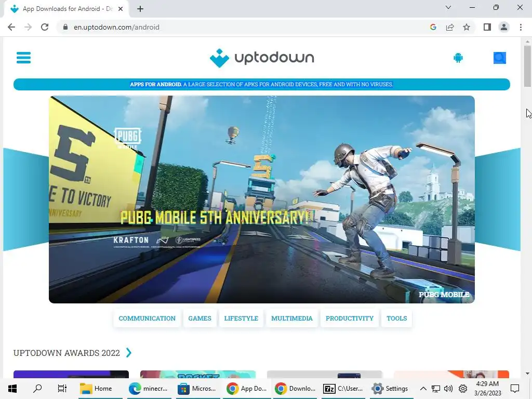
Task: Open the PRODUCTIVITY category
Action: (x=350, y=318)
